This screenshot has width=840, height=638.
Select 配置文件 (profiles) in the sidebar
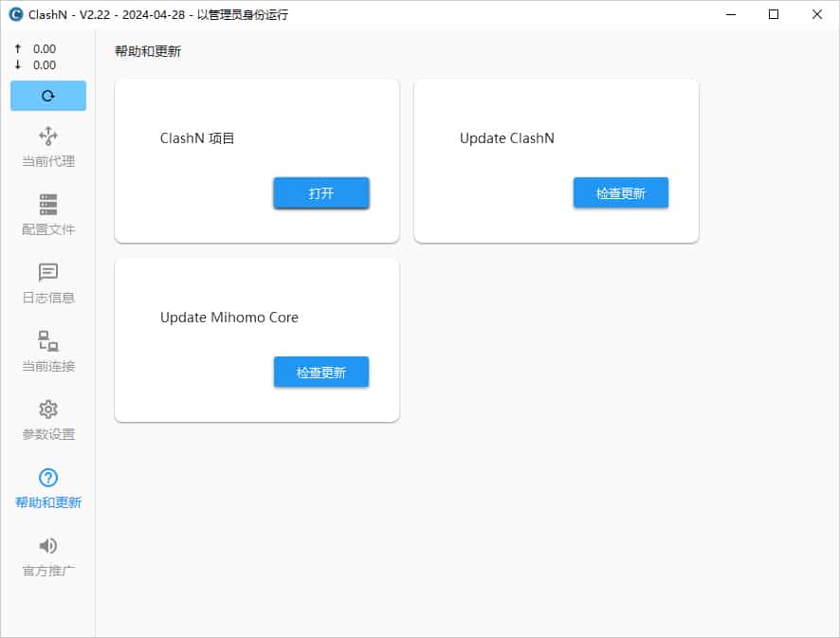47,212
